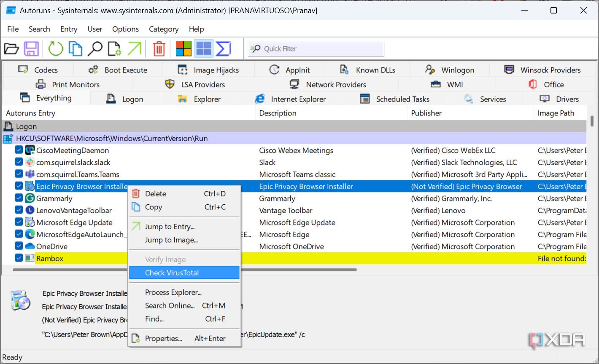Select Check VirusTotal from context menu

(x=172, y=273)
